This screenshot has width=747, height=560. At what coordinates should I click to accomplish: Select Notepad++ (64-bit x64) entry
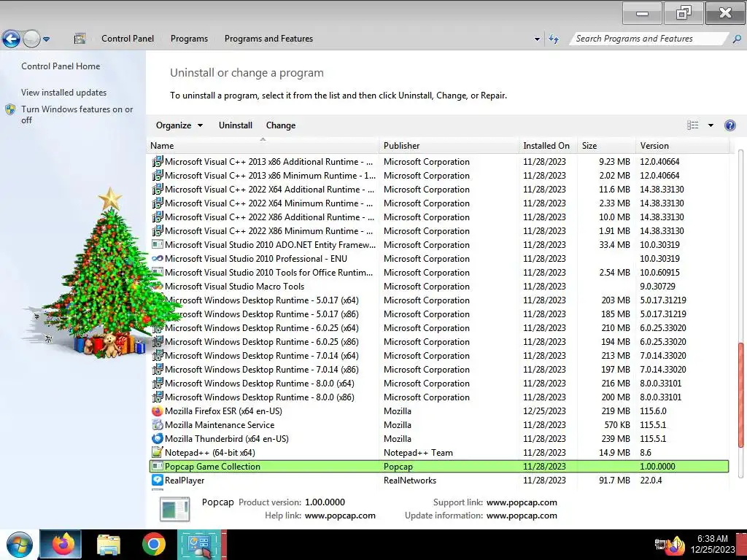pyautogui.click(x=209, y=452)
